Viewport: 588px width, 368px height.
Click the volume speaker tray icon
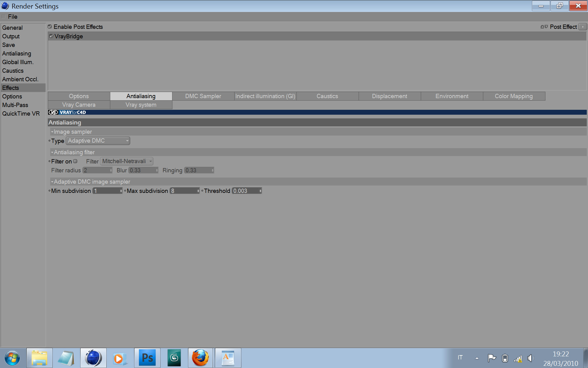tap(530, 358)
